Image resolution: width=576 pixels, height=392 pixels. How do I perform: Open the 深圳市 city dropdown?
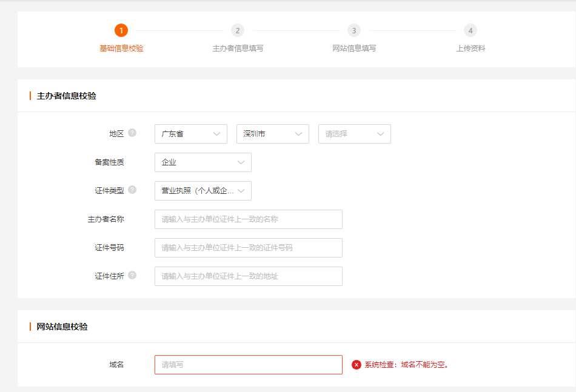272,134
